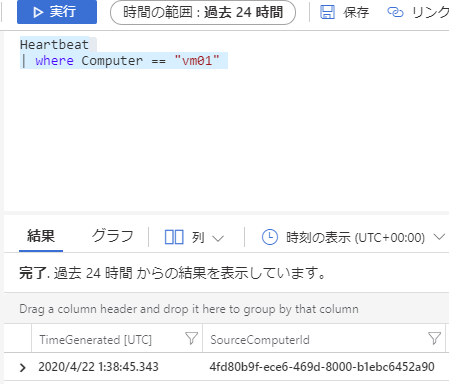The image size is (449, 384).
Task: Click the clock icon for time display
Action: click(269, 237)
